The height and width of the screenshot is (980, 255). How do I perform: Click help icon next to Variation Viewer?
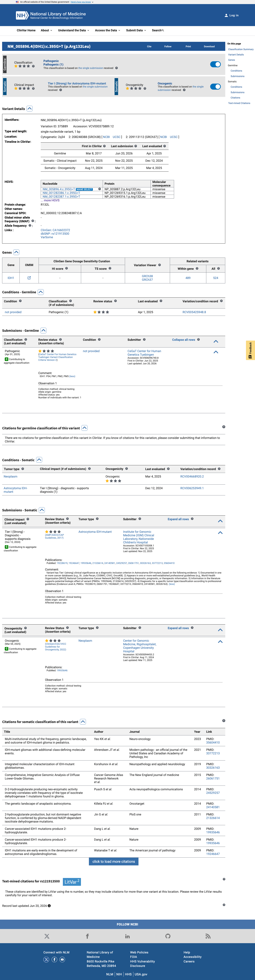click(x=160, y=265)
